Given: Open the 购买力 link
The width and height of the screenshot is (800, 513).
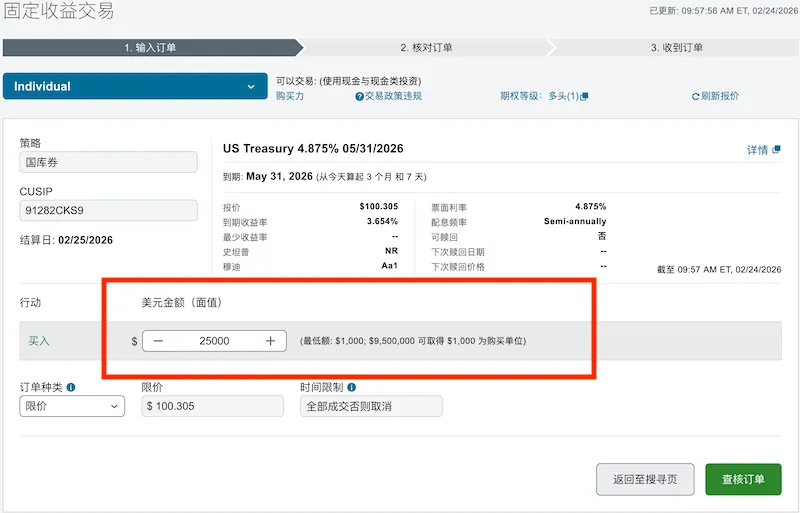Looking at the screenshot, I should pyautogui.click(x=290, y=96).
